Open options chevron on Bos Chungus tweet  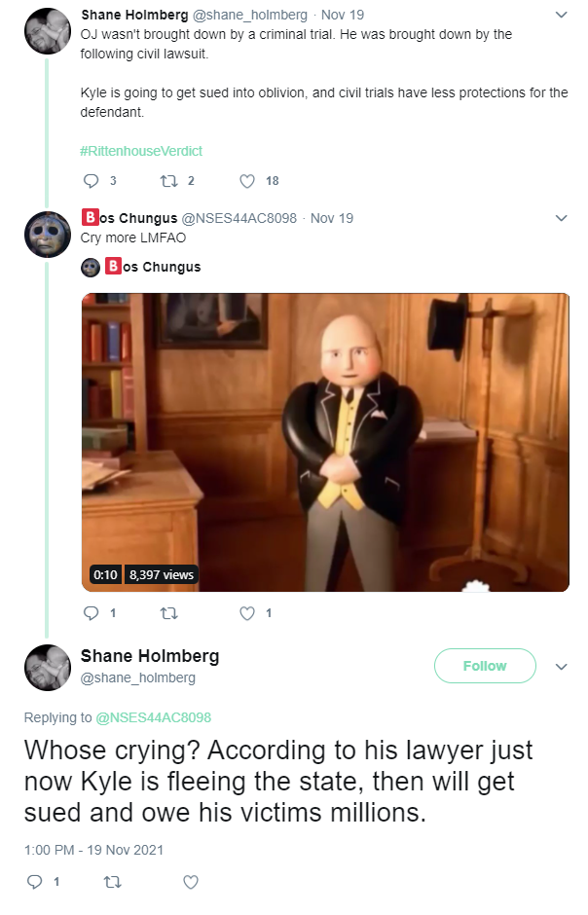coord(561,218)
